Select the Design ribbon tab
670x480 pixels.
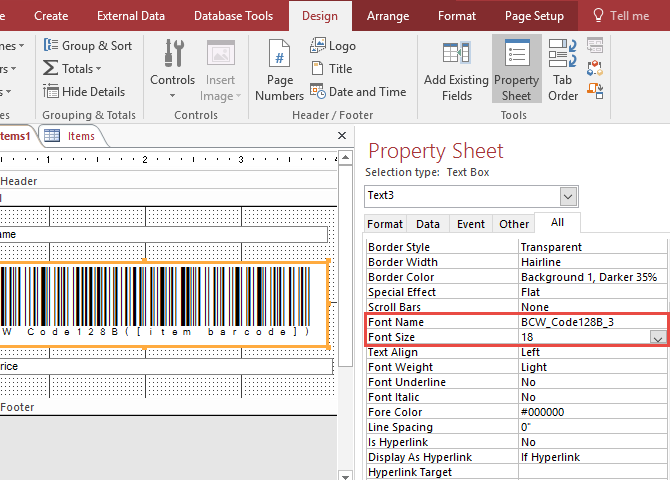click(320, 16)
